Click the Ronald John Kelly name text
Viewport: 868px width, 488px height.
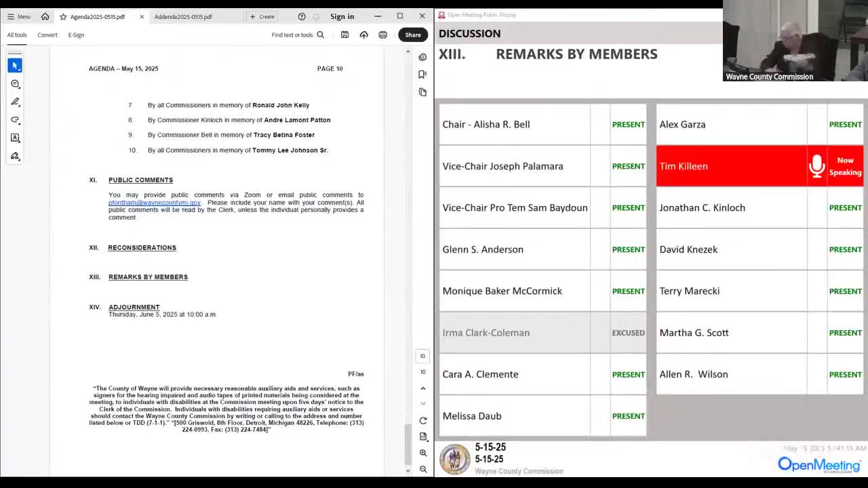point(281,105)
